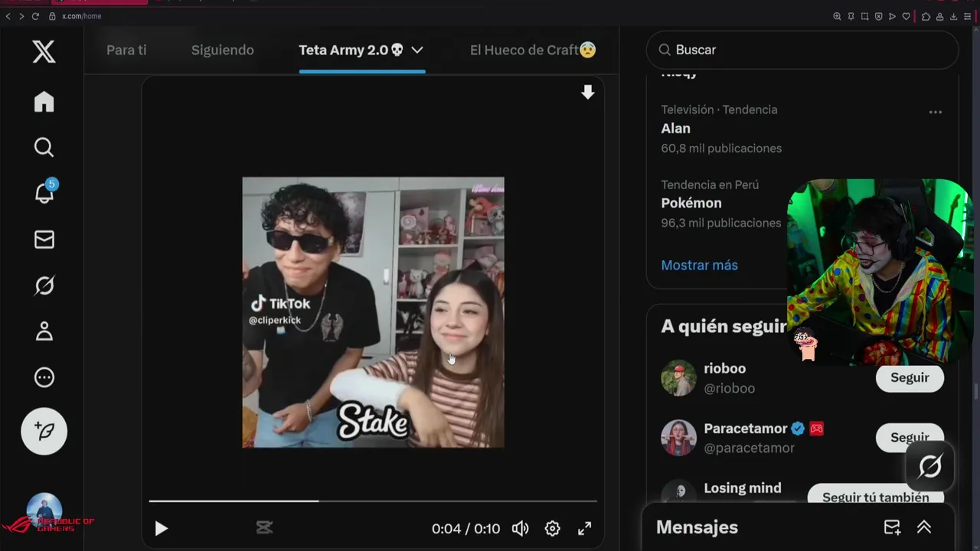Follow rioboo with the Seguir button
Viewport: 980px width, 551px height.
point(910,377)
